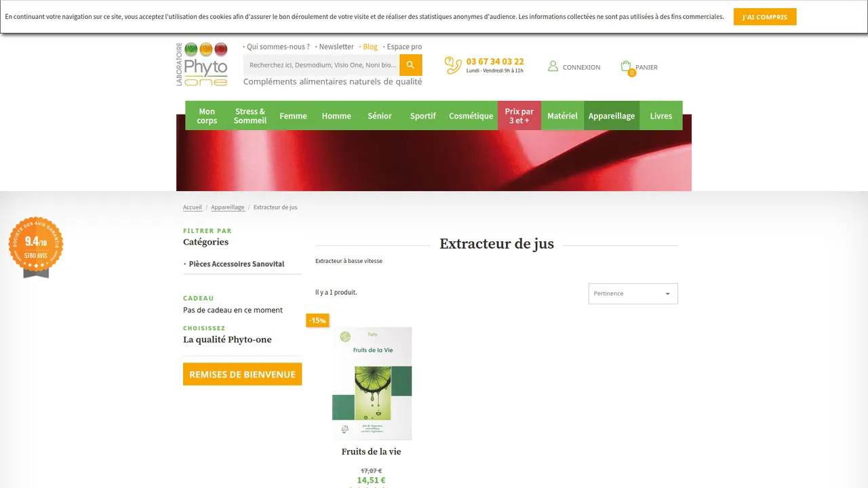
Task: Open the Newsletter link
Action: [x=336, y=47]
